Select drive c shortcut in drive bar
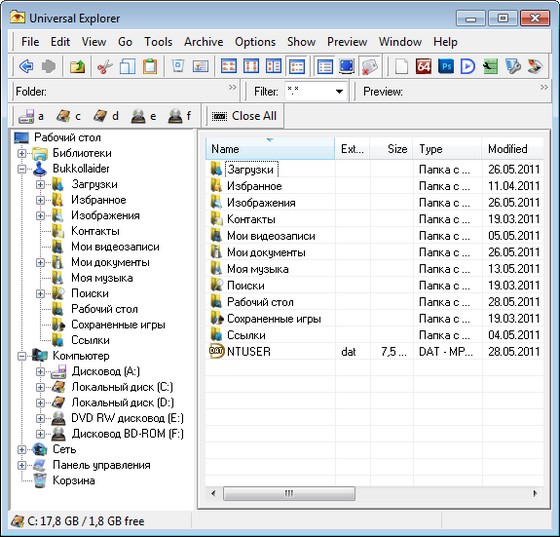 point(68,116)
